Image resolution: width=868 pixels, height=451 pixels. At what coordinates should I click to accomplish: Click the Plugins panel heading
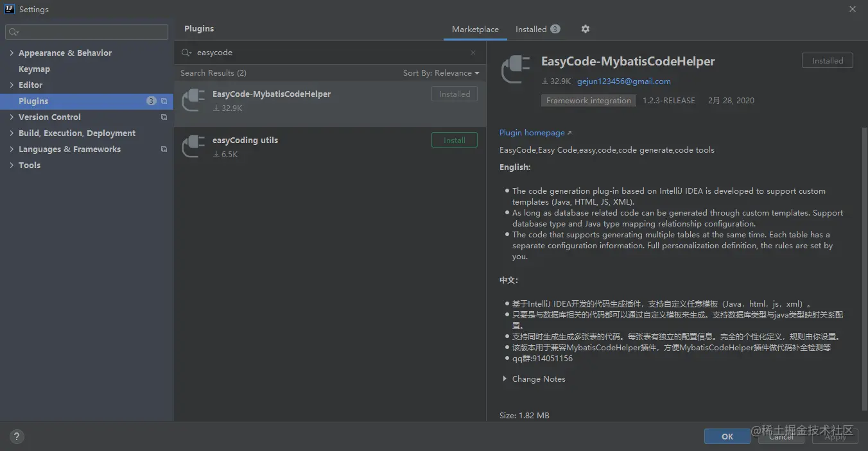tap(199, 29)
